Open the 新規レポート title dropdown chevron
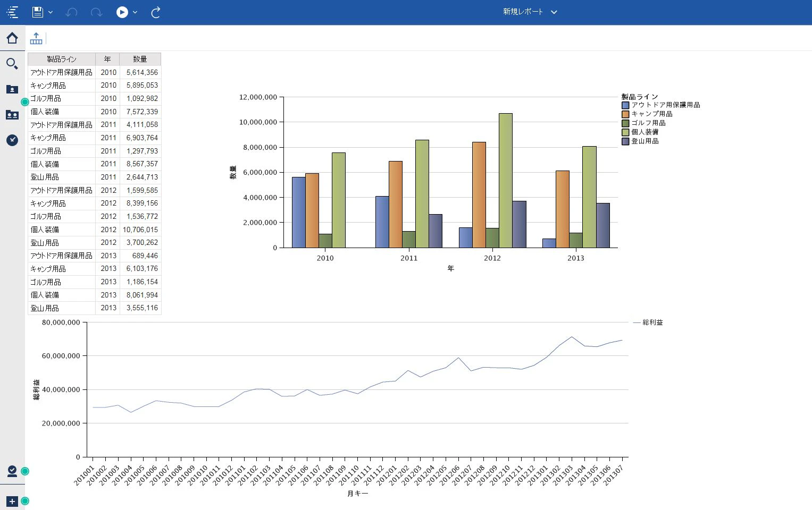Image resolution: width=812 pixels, height=510 pixels. click(x=554, y=12)
